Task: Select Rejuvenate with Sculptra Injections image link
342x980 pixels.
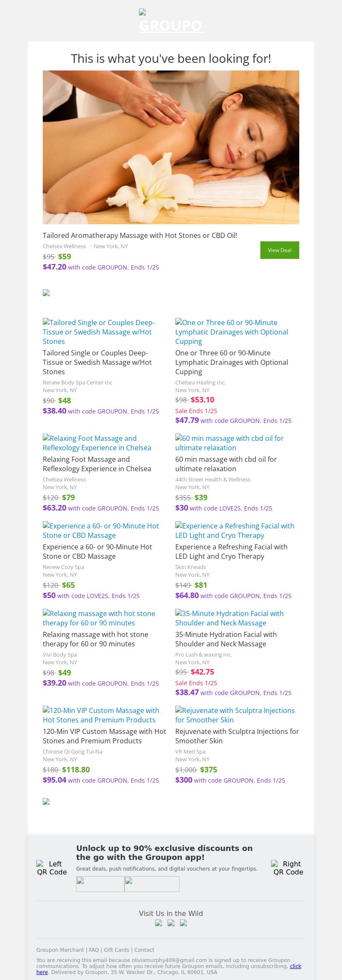Action: point(235,715)
